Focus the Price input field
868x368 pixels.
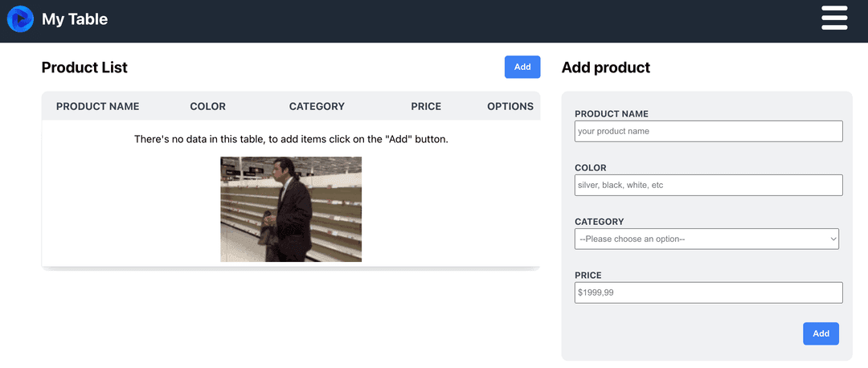tap(709, 292)
